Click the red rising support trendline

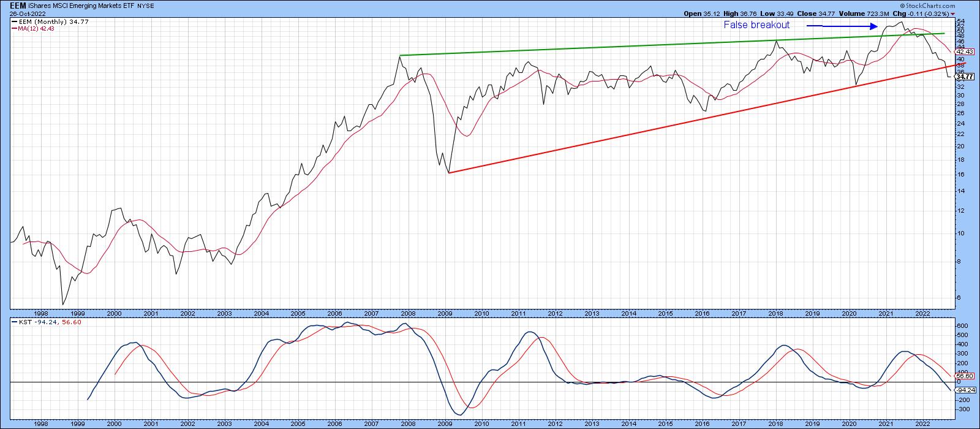point(674,124)
